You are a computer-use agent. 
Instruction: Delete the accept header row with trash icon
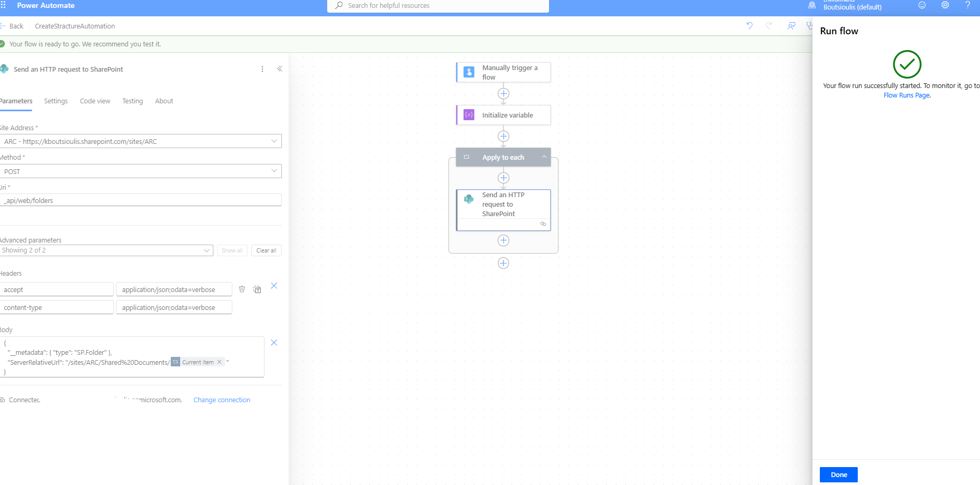[x=242, y=289]
